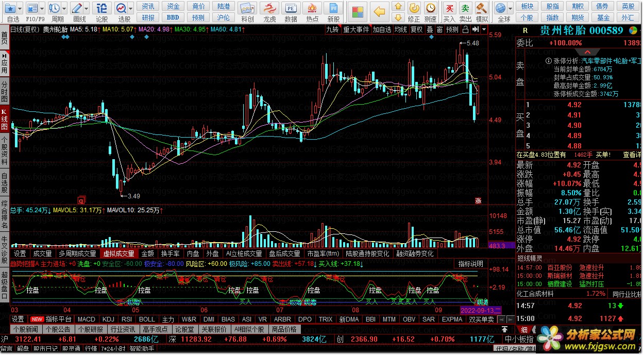The width and height of the screenshot is (644, 355).
Task: Click the BBD toolbar button
Action: [x=173, y=18]
